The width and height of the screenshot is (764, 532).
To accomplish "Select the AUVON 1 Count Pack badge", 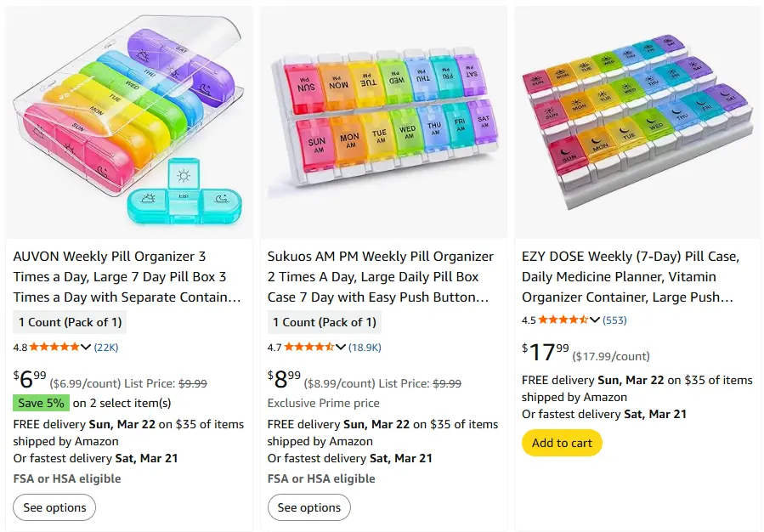I will pyautogui.click(x=70, y=322).
